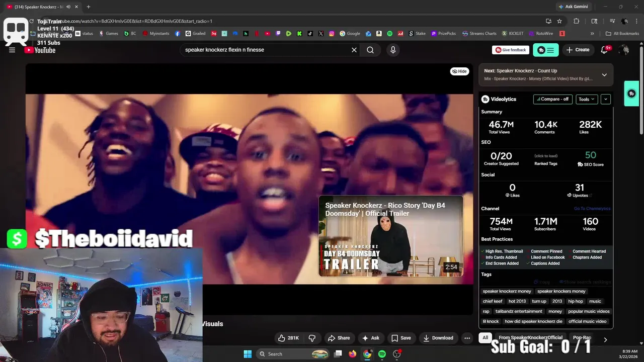Go to the YouTube home logo
Viewport: 644px width, 362px height.
pos(40,50)
